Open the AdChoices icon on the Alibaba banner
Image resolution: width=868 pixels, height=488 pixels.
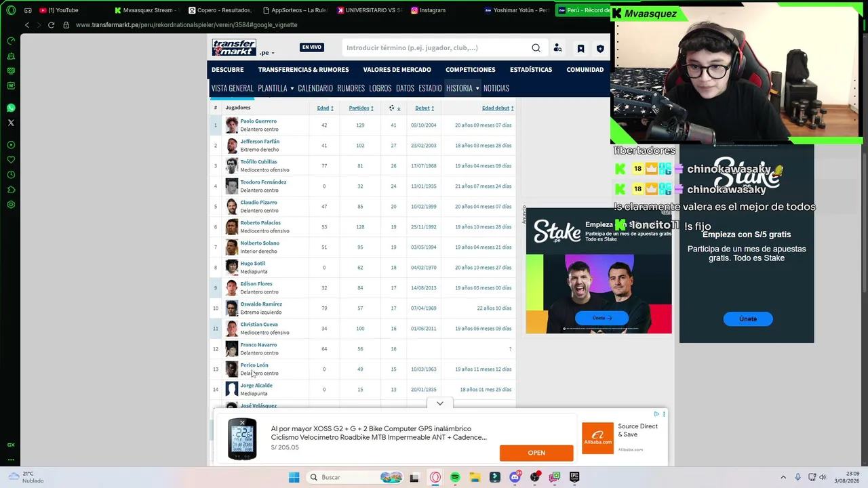656,413
